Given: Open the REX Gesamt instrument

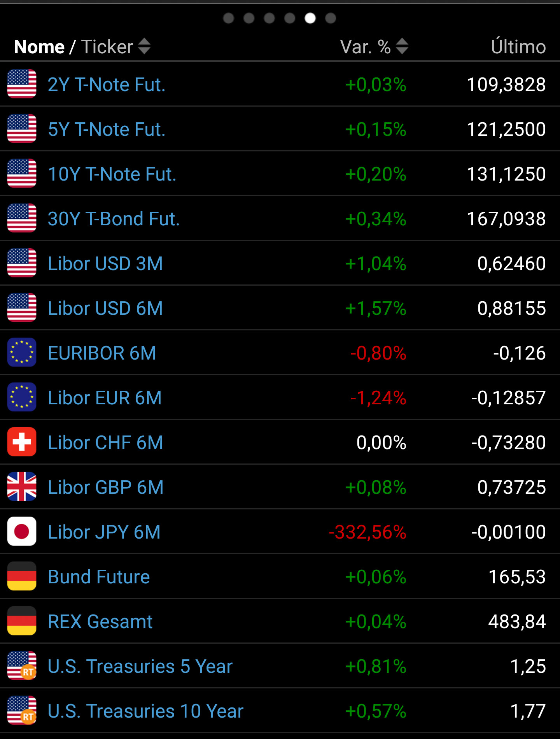Looking at the screenshot, I should pos(100,621).
